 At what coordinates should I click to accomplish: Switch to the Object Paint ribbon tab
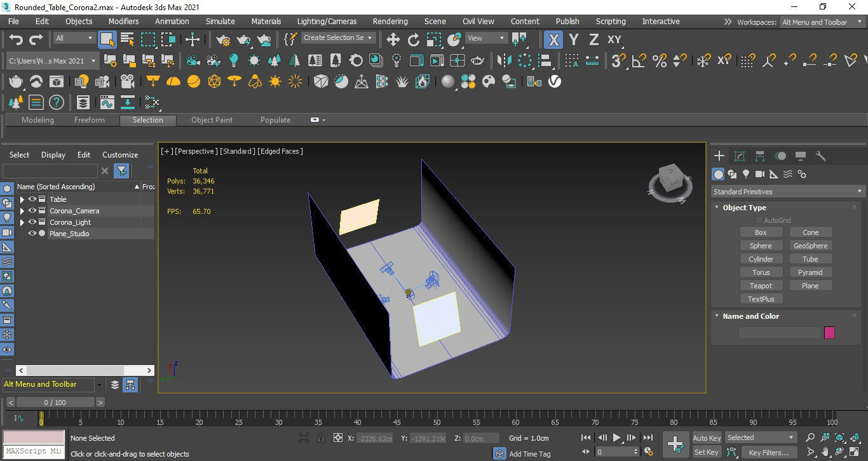212,120
